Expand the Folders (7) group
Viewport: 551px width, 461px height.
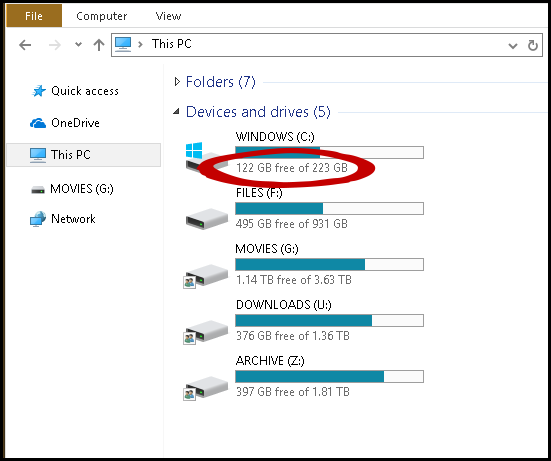point(177,82)
